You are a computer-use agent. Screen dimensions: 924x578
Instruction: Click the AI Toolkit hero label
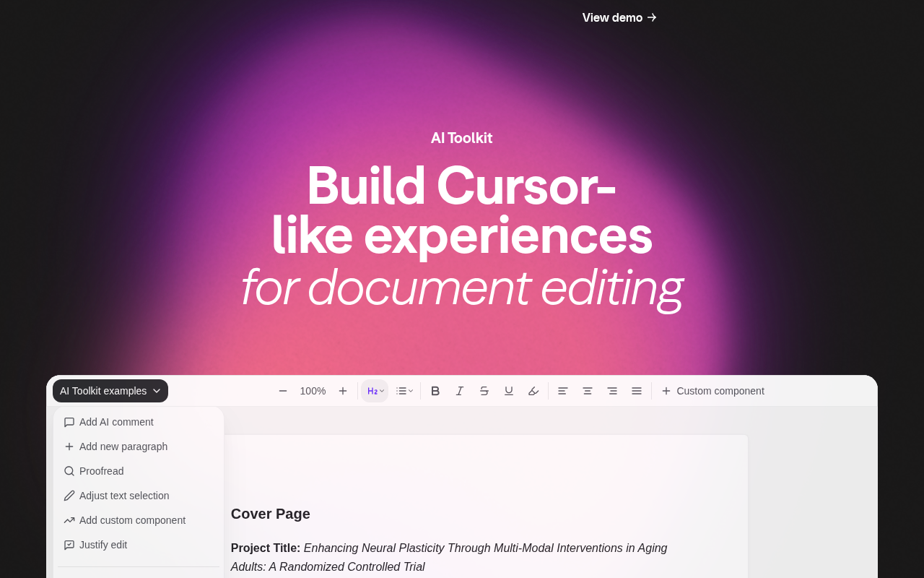[462, 138]
